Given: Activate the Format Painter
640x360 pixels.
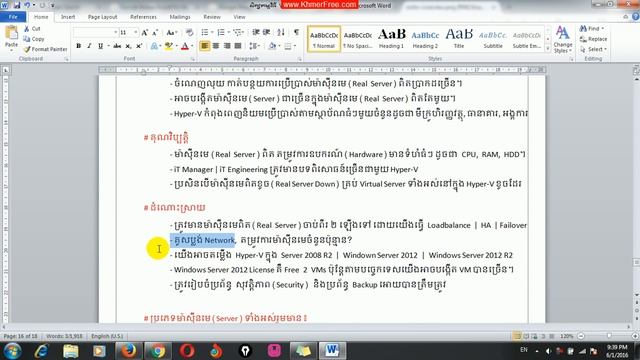Looking at the screenshot, I should (45, 49).
